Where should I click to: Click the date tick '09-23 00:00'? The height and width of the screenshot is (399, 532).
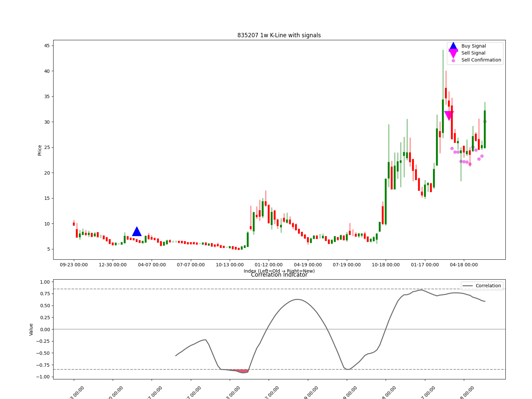click(x=74, y=265)
